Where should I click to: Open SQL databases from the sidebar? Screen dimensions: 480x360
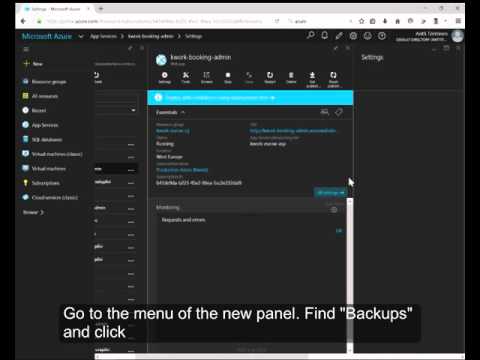42,140
